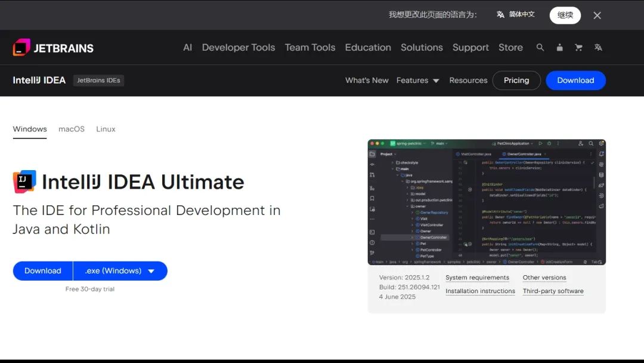Image resolution: width=644 pixels, height=363 pixels.
Task: Click the 'Free 30-day trial' text
Action: [x=90, y=289]
